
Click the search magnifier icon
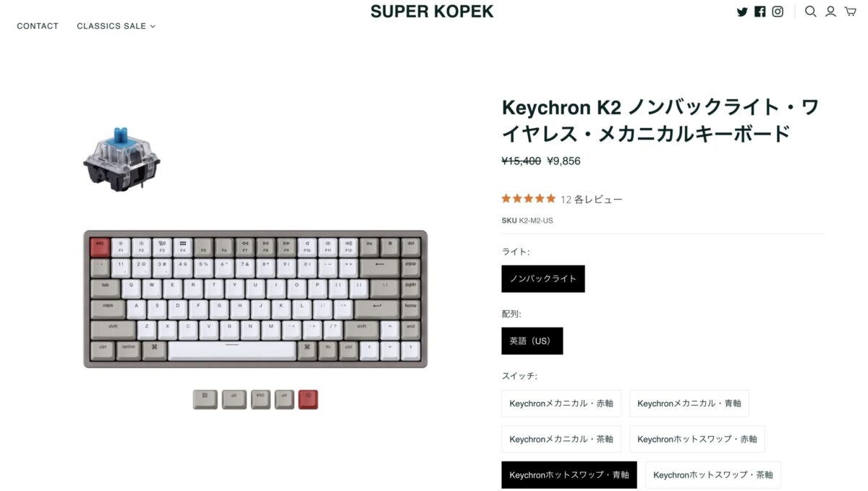tap(811, 12)
